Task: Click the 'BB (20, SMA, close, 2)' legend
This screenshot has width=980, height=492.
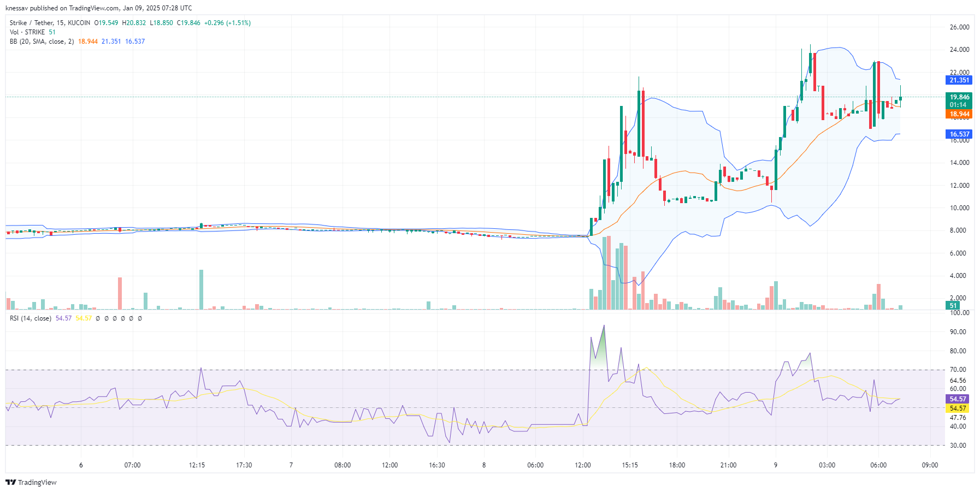Action: (x=42, y=42)
